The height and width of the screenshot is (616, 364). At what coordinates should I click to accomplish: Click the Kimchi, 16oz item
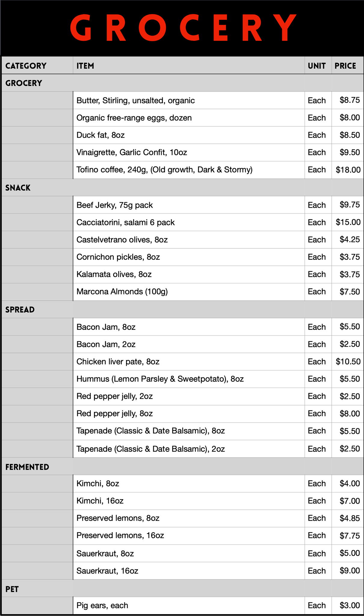point(100,501)
